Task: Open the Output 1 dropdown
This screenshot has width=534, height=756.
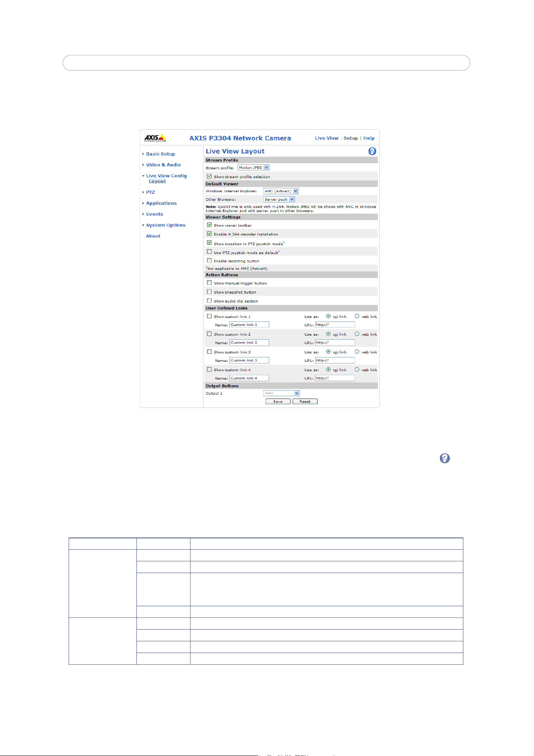Action: pos(281,393)
